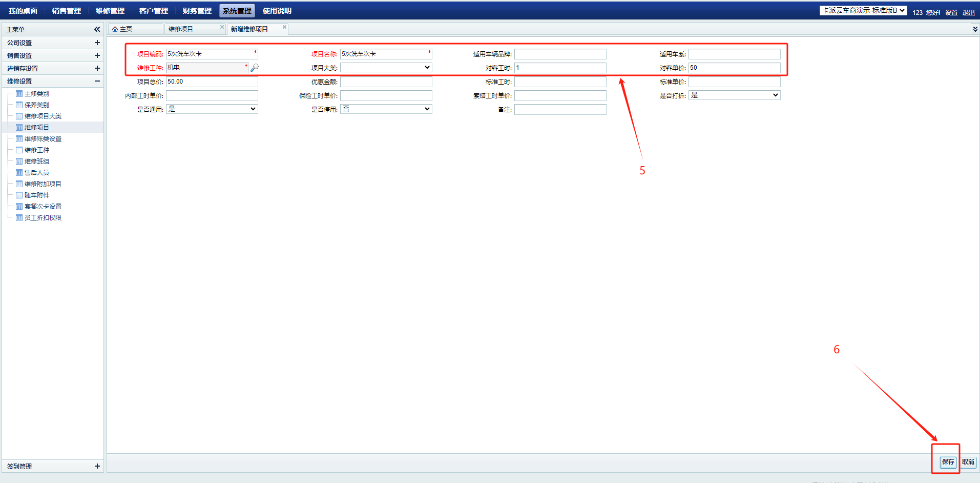Open the 维修管理 menu

[110, 11]
